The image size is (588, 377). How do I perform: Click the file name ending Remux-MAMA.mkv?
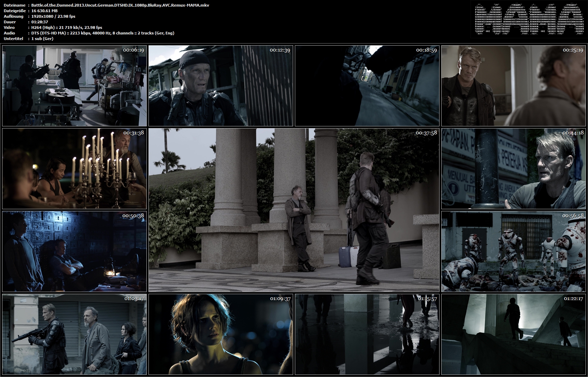coord(120,5)
